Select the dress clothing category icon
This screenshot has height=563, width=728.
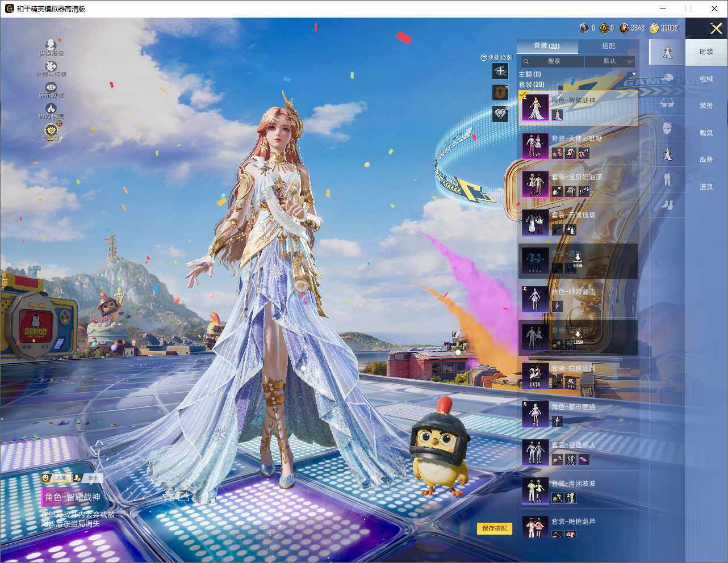[x=667, y=154]
